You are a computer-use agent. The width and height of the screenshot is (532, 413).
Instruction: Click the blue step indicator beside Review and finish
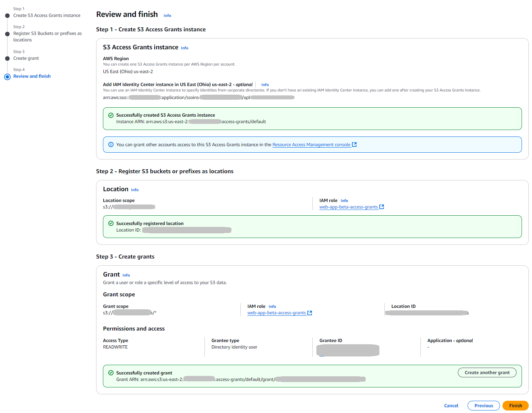[7, 76]
